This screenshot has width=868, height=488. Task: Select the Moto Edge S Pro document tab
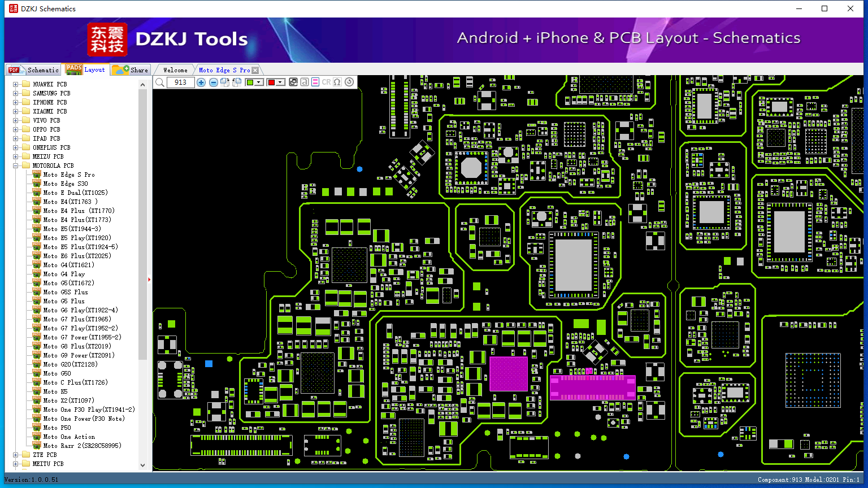pos(224,70)
